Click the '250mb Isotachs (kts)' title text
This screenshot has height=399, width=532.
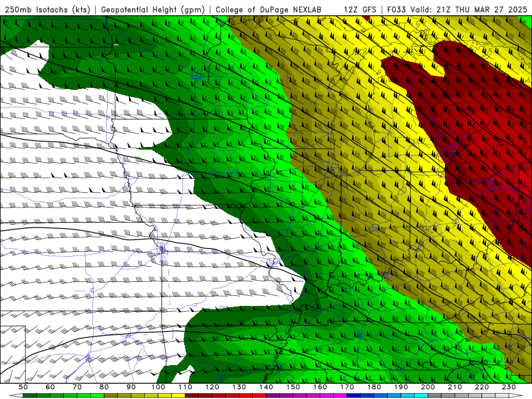pyautogui.click(x=48, y=9)
